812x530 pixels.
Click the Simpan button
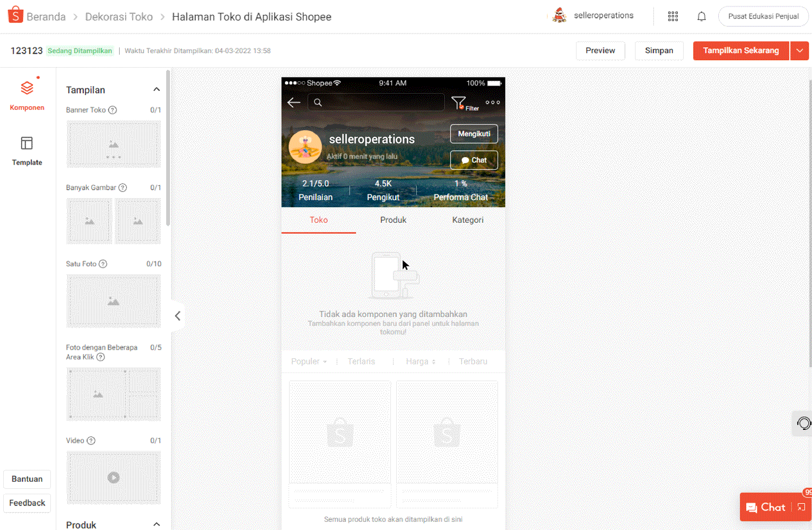click(659, 50)
